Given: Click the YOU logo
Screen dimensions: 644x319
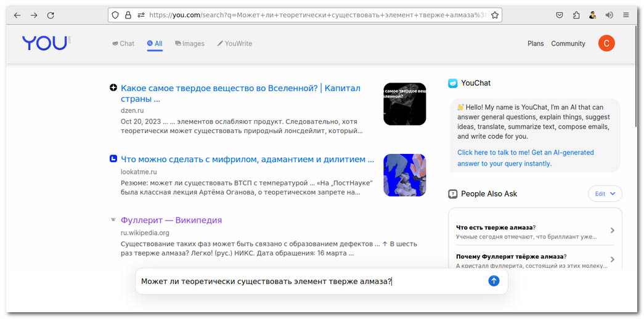Looking at the screenshot, I should pyautogui.click(x=46, y=43).
